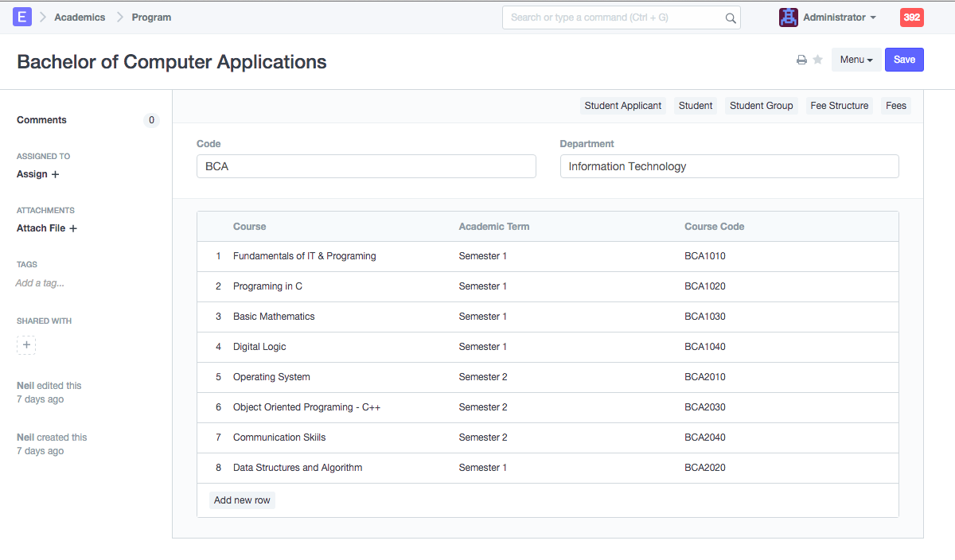Click the Add a tag field
The width and height of the screenshot is (955, 560).
click(x=40, y=283)
